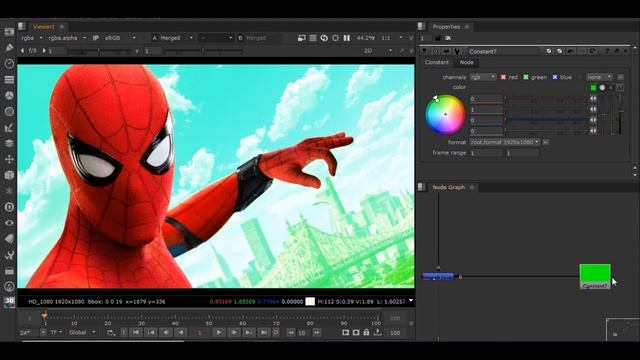
Task: Switch to the Node tab in properties
Action: click(x=467, y=62)
